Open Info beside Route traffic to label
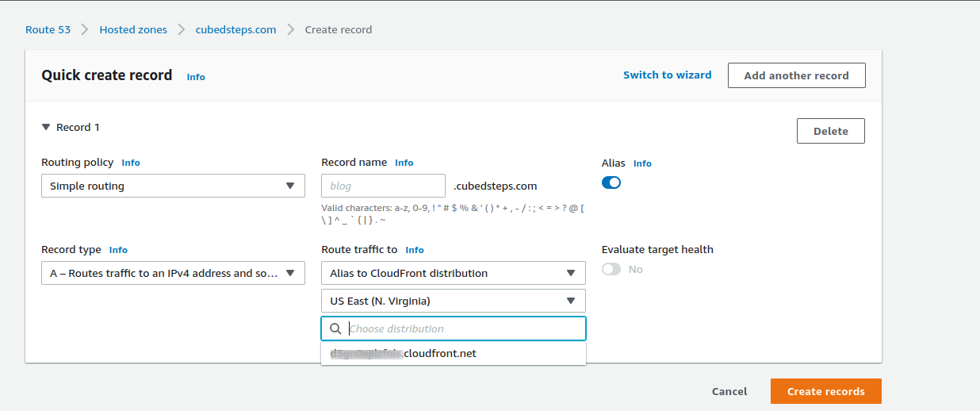 point(415,250)
